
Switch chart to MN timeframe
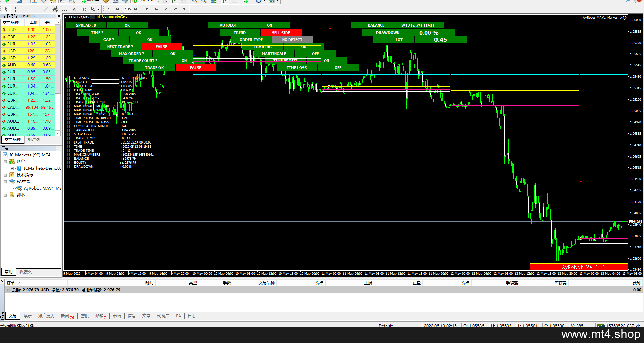click(x=184, y=9)
